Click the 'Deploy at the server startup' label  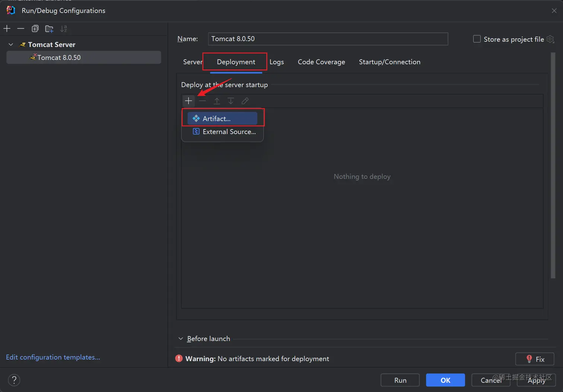coord(224,85)
